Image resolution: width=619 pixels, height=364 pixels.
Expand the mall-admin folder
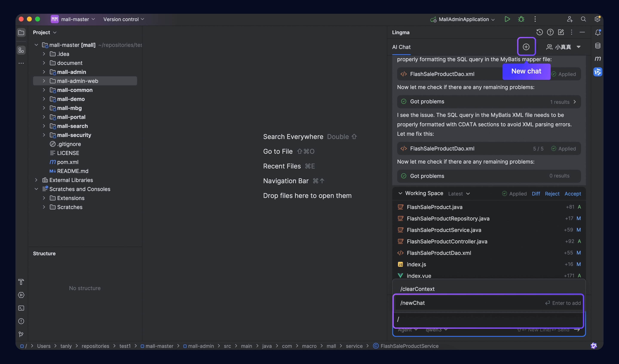[44, 72]
